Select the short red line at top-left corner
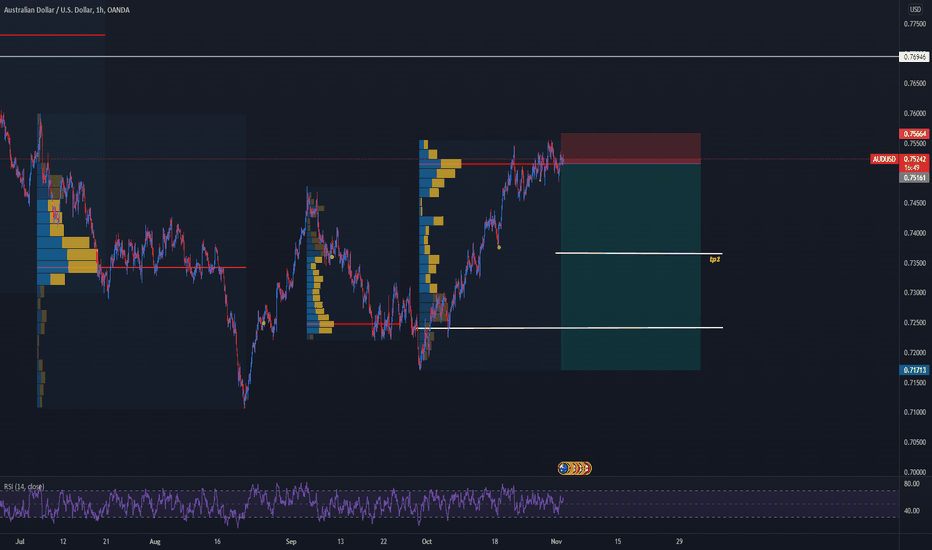The width and height of the screenshot is (932, 550). tap(52, 35)
